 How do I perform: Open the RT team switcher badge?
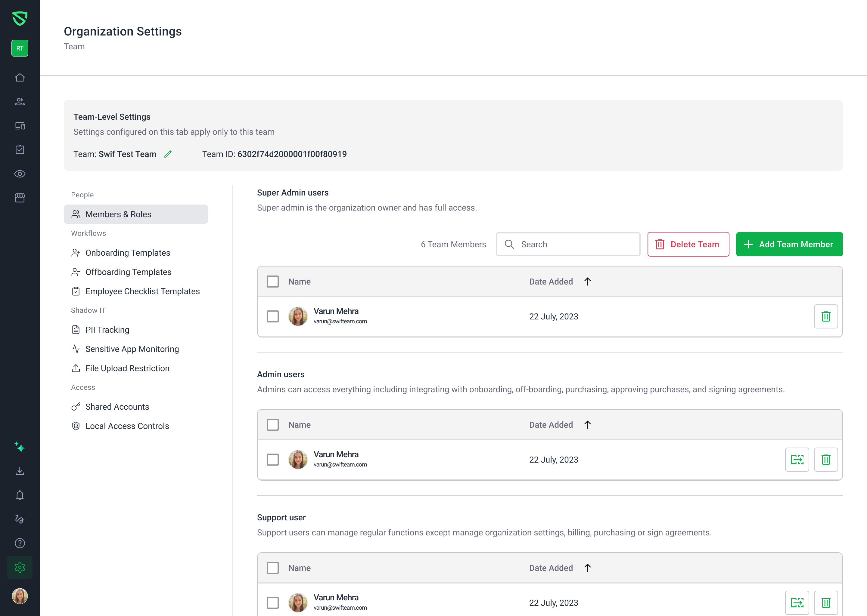[x=20, y=48]
